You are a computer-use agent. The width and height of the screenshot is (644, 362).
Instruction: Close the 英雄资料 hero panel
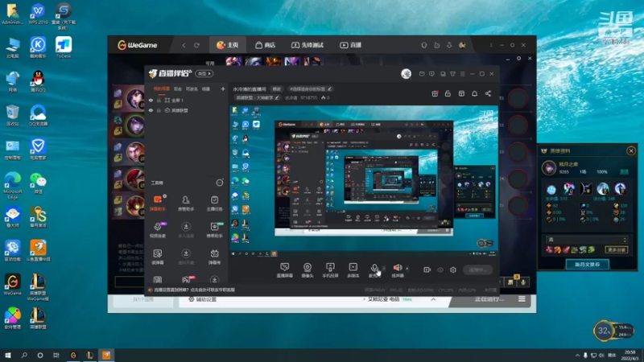click(631, 151)
